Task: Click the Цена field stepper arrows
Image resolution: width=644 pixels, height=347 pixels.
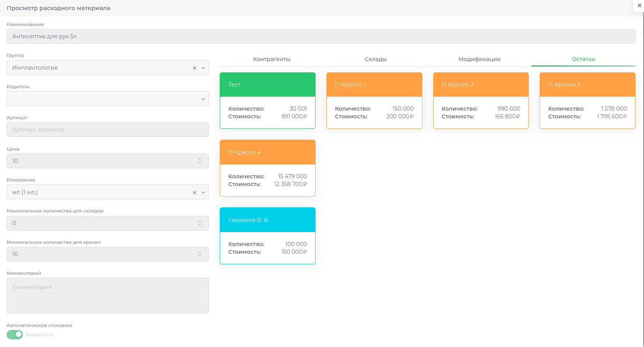Action: coord(200,161)
